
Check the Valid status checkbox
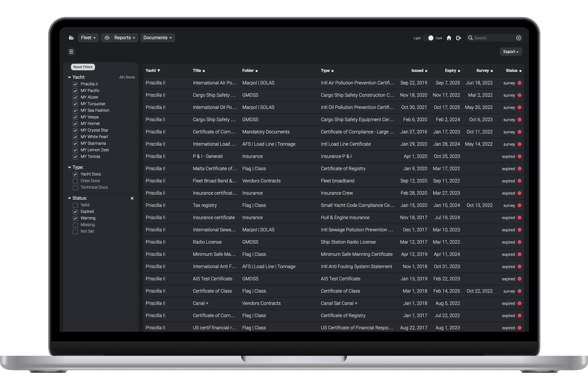click(75, 205)
